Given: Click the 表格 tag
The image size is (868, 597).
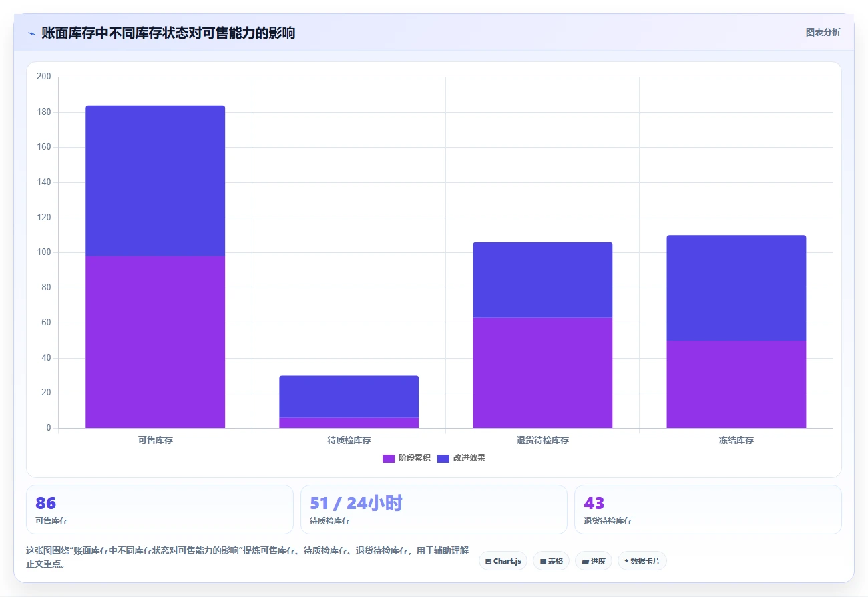Looking at the screenshot, I should click(551, 561).
